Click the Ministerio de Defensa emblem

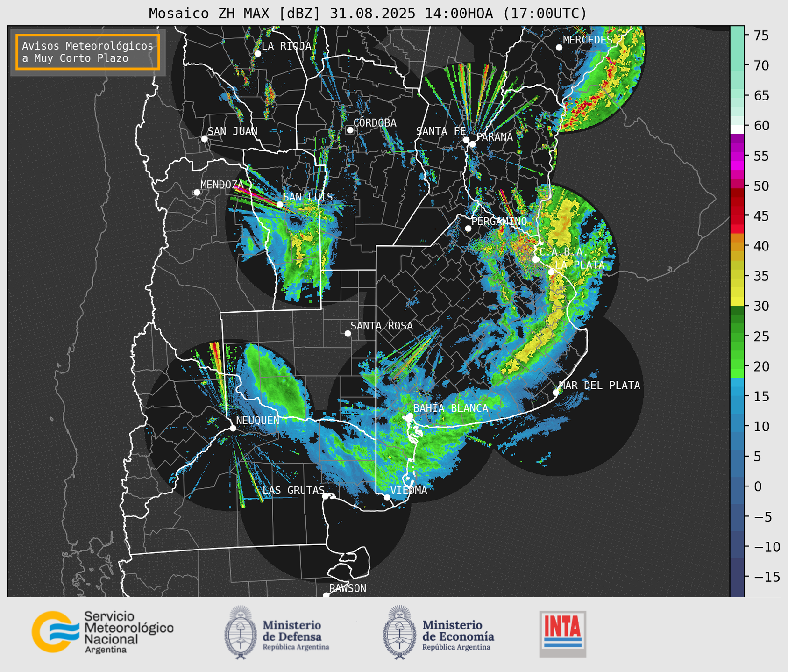pos(241,632)
